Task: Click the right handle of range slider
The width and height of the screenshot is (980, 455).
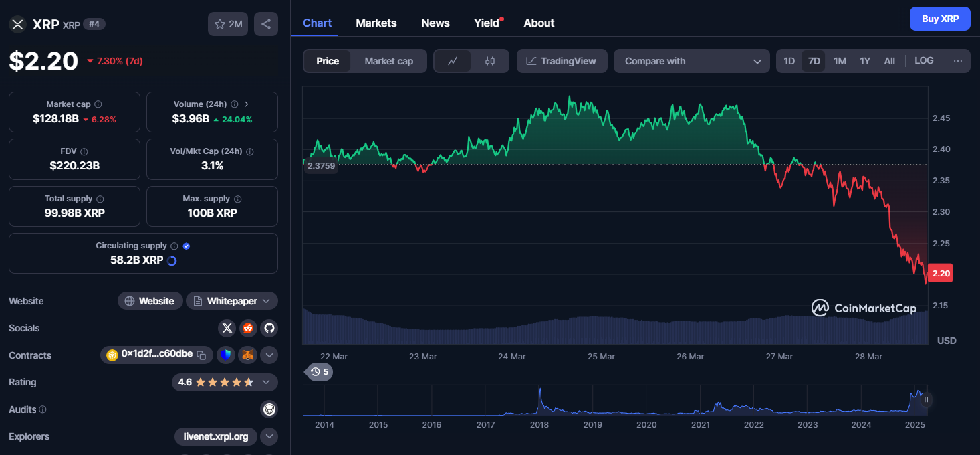Action: [927, 400]
